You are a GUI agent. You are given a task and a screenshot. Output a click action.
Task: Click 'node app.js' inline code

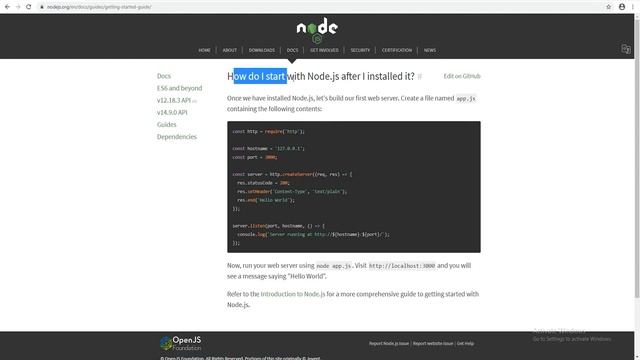click(x=333, y=266)
